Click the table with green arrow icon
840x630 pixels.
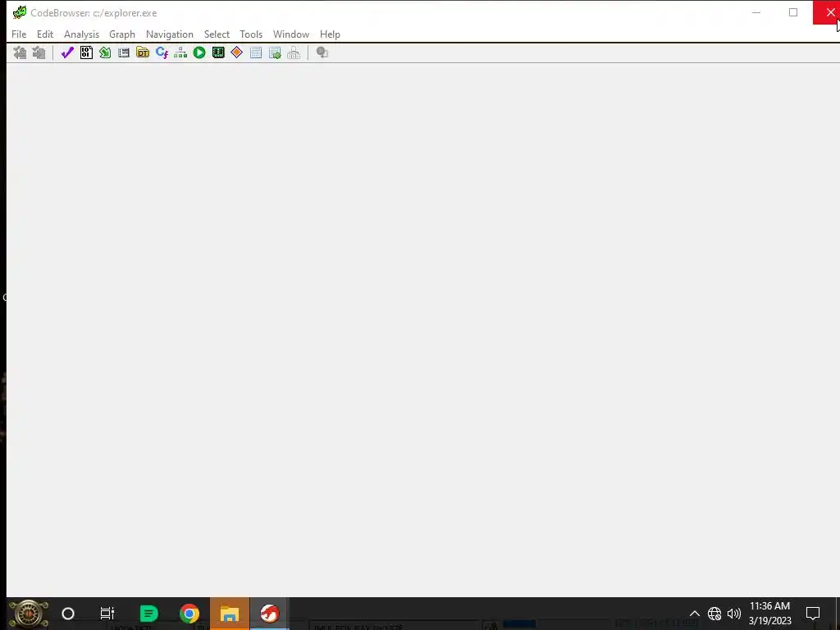(275, 52)
